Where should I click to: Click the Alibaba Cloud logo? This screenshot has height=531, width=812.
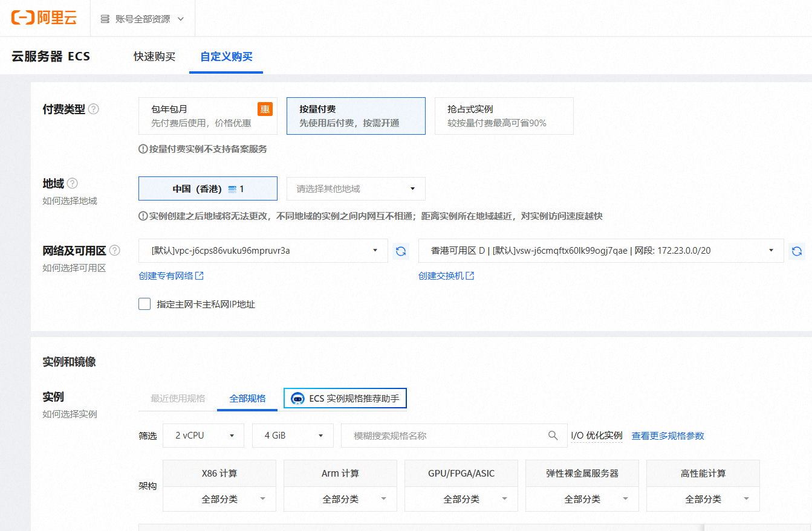[x=44, y=18]
